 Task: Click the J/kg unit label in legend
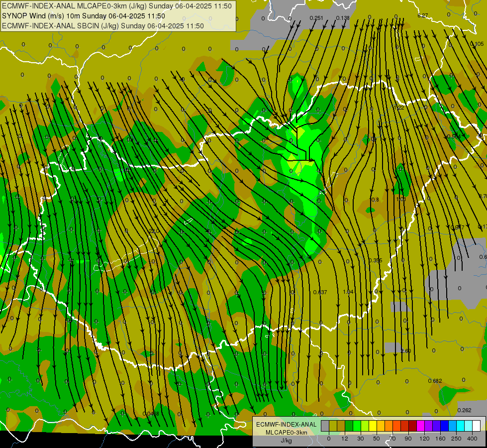286,441
